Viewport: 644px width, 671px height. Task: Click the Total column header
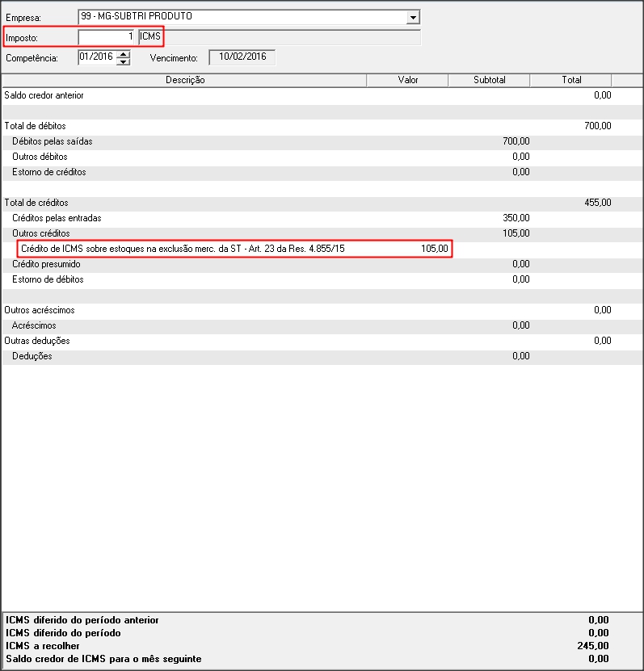(571, 80)
